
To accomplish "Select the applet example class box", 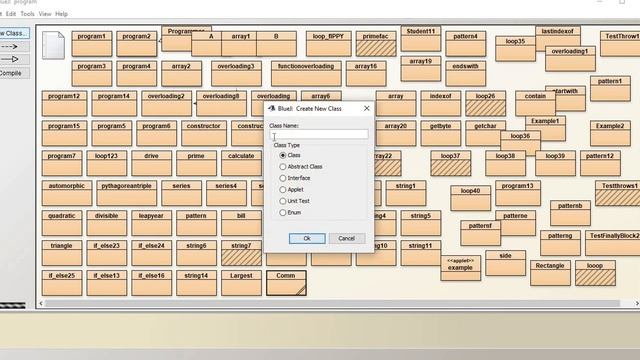I will [461, 268].
